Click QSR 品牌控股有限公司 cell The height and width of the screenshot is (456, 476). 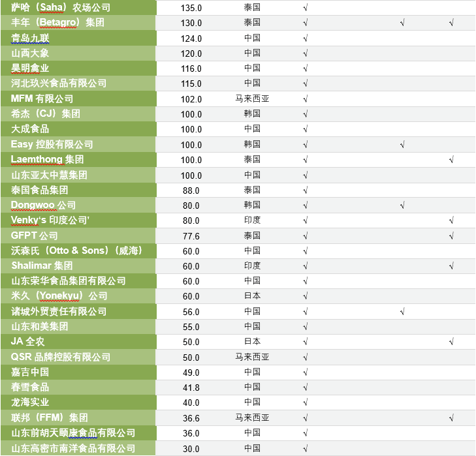pos(78,357)
